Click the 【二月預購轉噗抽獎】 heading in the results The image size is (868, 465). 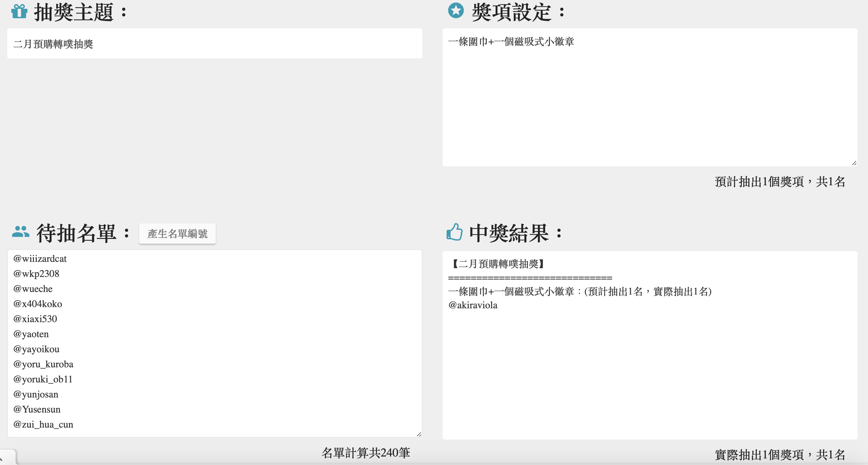point(497,264)
